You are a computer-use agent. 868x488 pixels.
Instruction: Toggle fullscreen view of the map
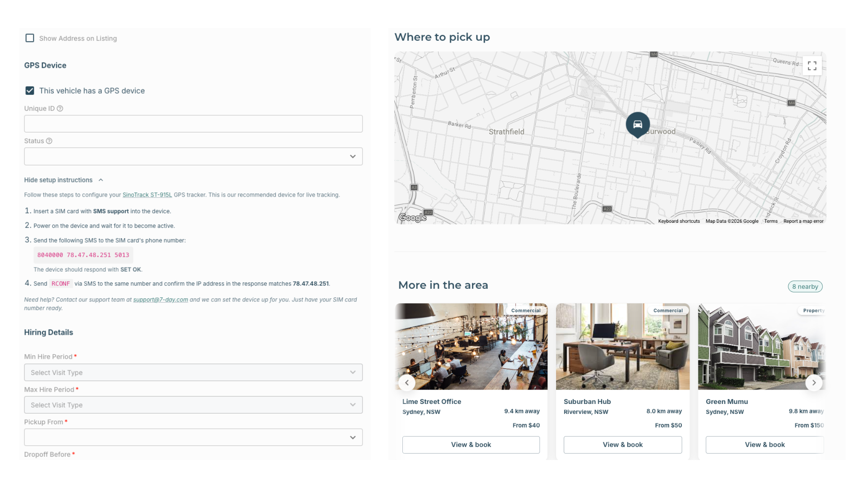pyautogui.click(x=812, y=66)
